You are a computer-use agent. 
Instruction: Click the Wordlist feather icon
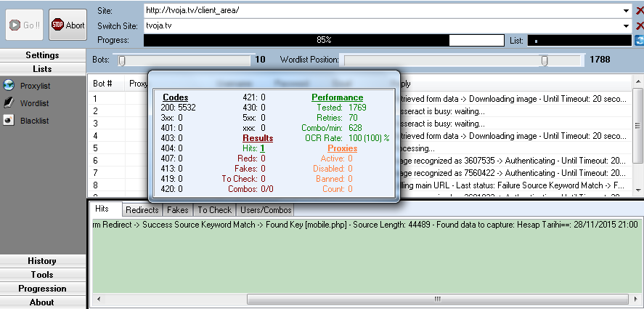click(9, 103)
